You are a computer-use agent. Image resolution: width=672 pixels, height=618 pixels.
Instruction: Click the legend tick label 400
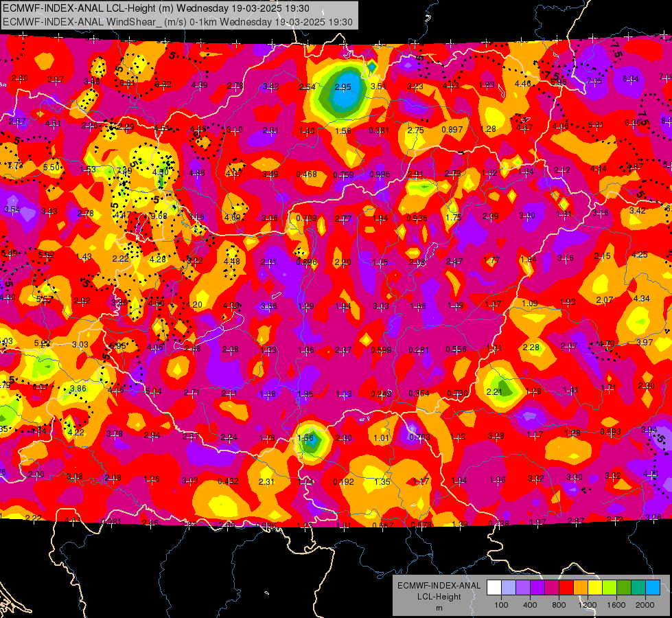(530, 605)
